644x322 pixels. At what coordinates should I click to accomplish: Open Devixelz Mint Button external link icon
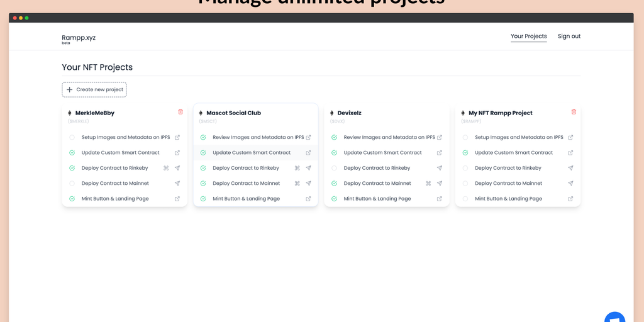[x=440, y=199]
